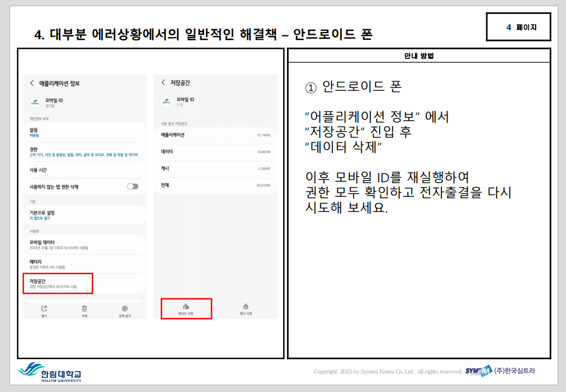Tap the 열기 open icon
The height and width of the screenshot is (392, 566).
tap(44, 308)
